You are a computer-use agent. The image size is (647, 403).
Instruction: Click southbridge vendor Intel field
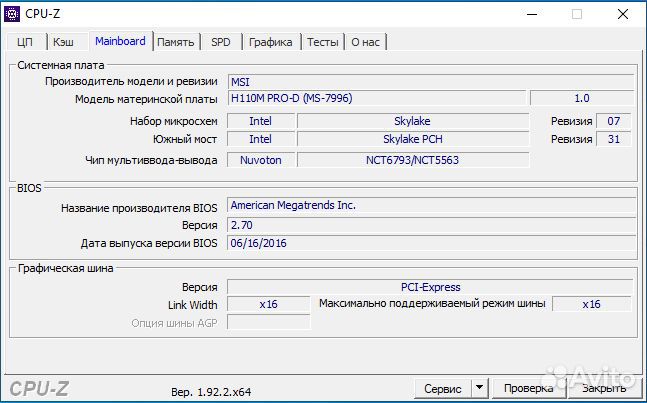[261, 139]
